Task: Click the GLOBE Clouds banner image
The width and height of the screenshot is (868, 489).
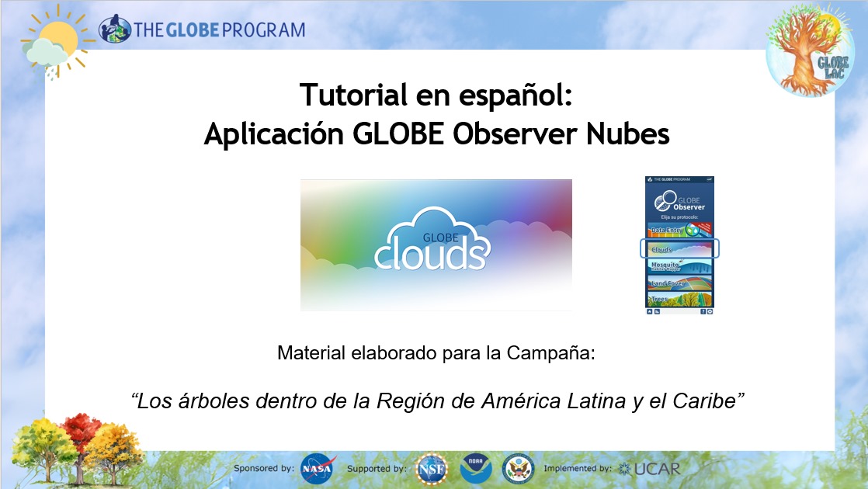Action: click(436, 244)
